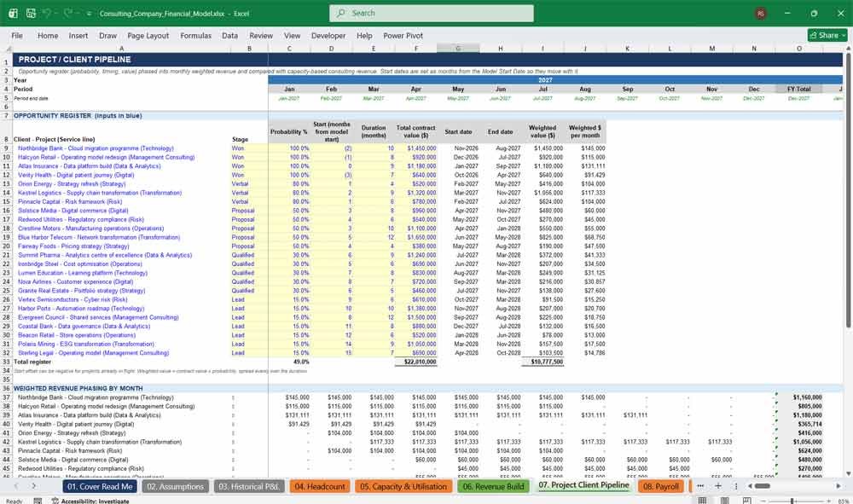Open the File menu
Image resolution: width=853 pixels, height=504 pixels.
(17, 35)
